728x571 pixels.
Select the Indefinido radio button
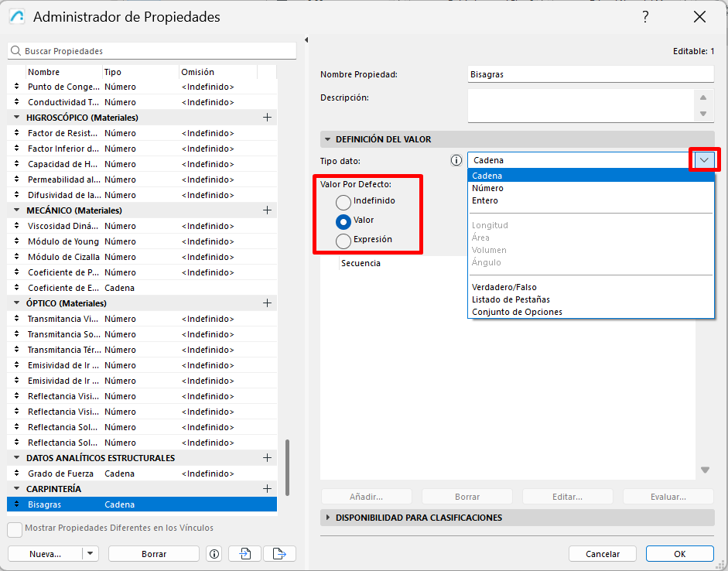(x=343, y=202)
